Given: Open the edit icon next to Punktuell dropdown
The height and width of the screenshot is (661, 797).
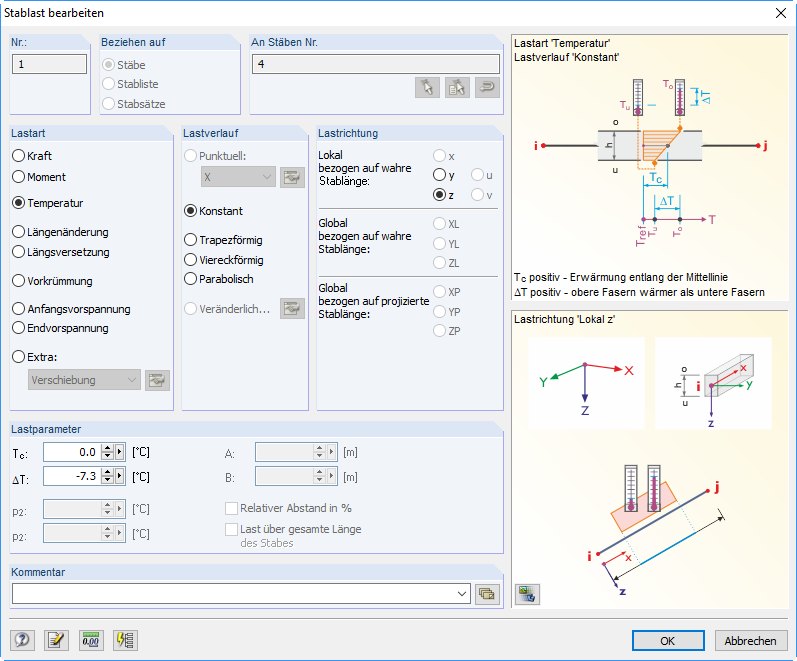Looking at the screenshot, I should click(292, 177).
